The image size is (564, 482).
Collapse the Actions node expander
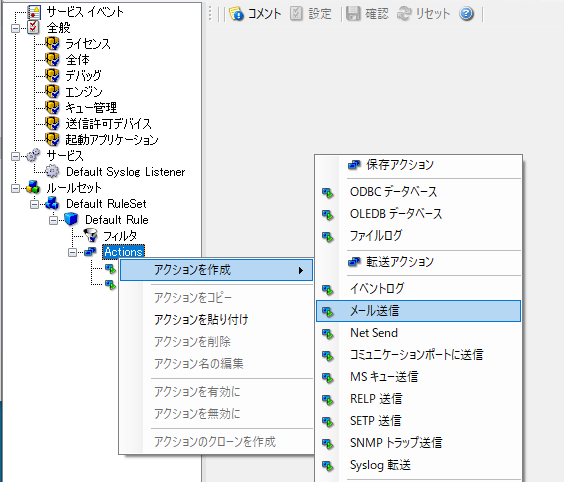(x=72, y=253)
